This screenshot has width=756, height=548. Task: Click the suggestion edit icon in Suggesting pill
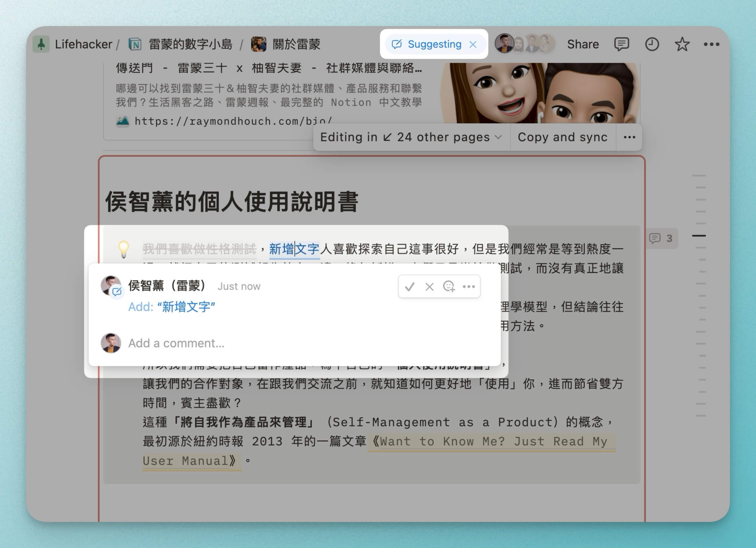click(x=397, y=44)
